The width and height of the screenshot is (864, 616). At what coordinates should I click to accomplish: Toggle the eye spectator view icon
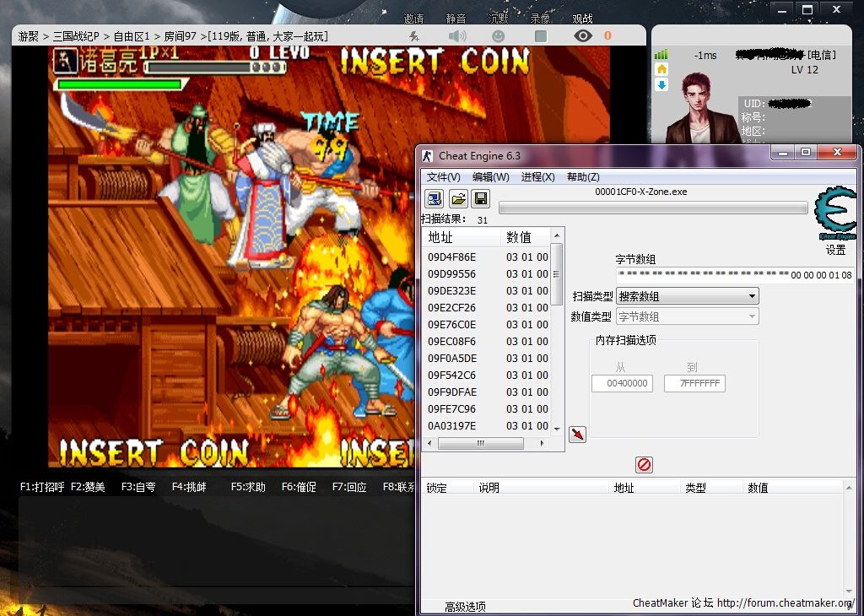coord(582,36)
